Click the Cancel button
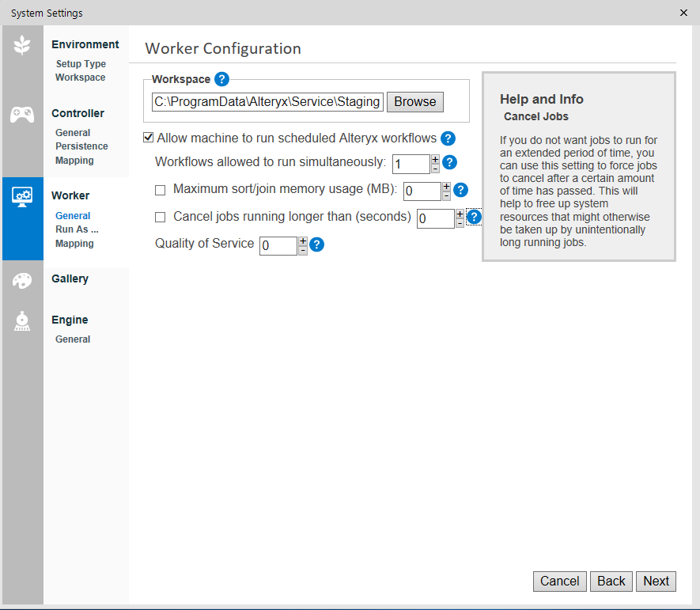The width and height of the screenshot is (700, 610). pos(559,581)
